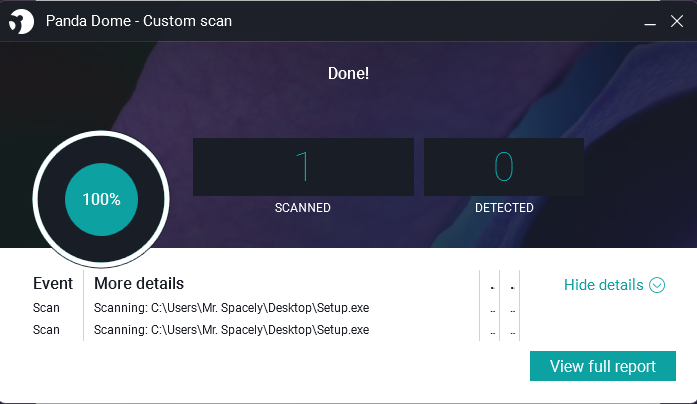The width and height of the screenshot is (697, 404).
Task: Select the first Scan event entry
Action: (x=46, y=308)
